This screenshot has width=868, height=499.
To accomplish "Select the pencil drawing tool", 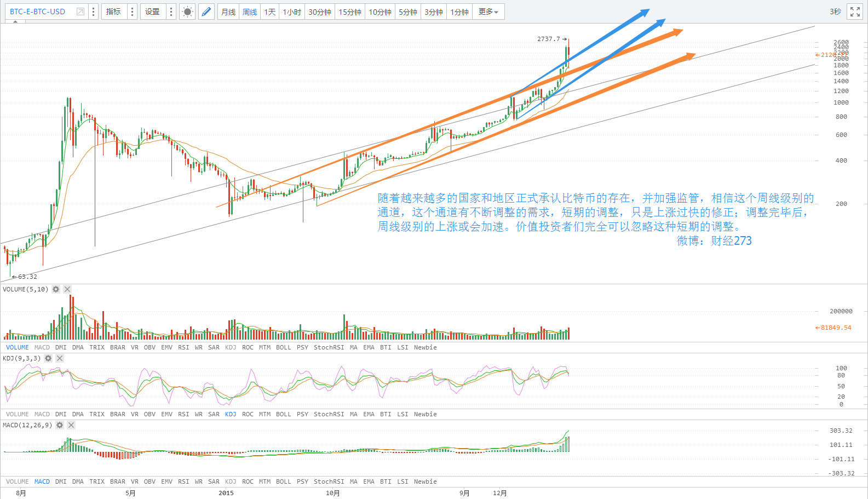I will (206, 12).
